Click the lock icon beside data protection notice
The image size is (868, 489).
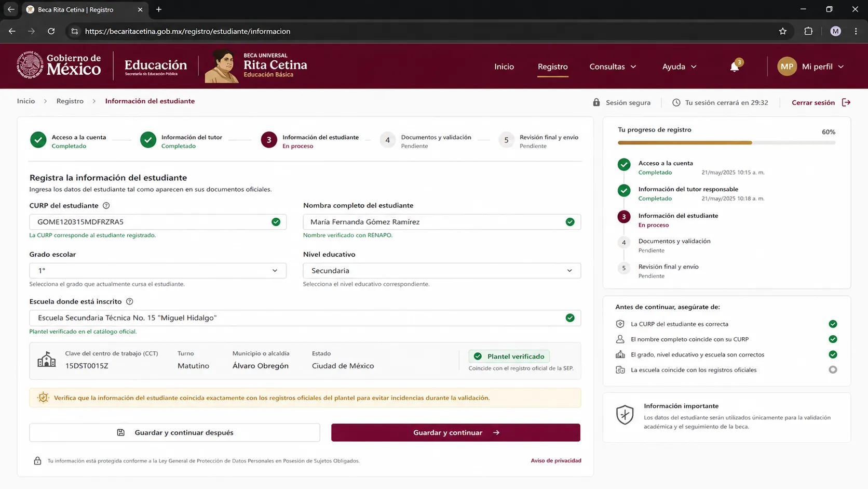(x=37, y=461)
